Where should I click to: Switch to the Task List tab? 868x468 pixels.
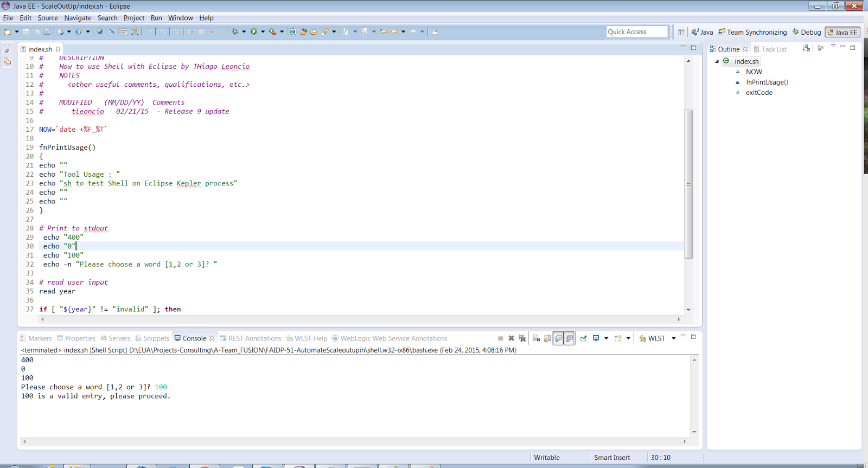(x=770, y=49)
